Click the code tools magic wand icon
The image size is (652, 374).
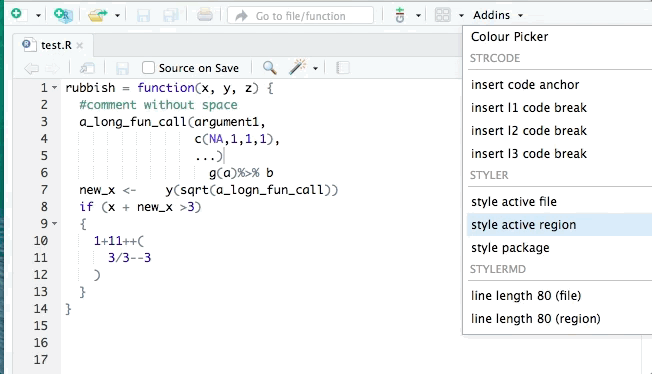tap(298, 67)
